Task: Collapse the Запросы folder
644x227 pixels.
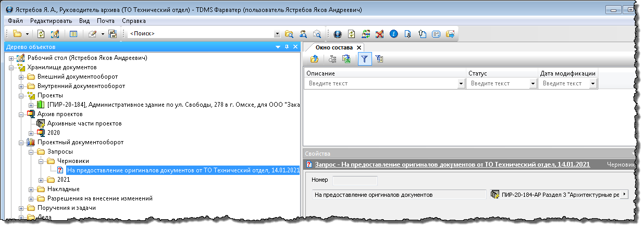Action: click(x=31, y=152)
